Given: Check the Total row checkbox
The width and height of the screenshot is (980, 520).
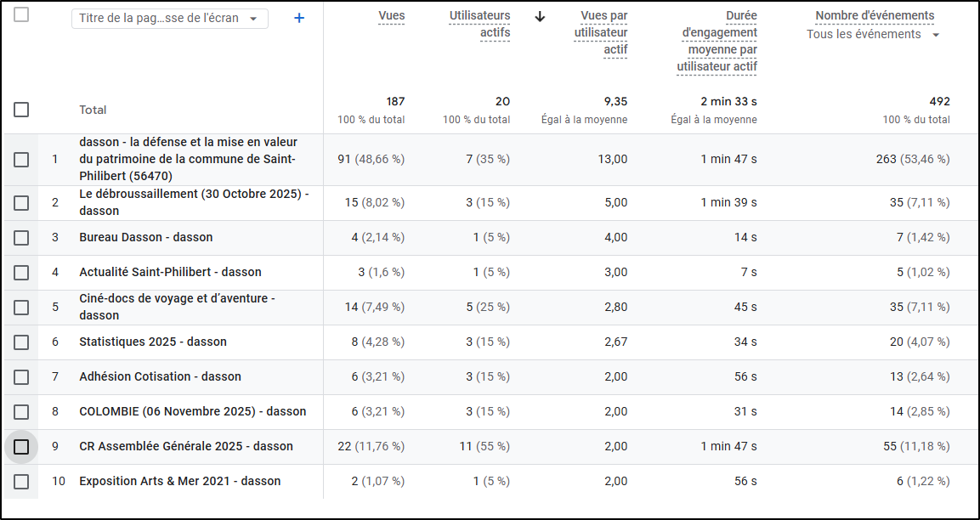Looking at the screenshot, I should click(21, 110).
